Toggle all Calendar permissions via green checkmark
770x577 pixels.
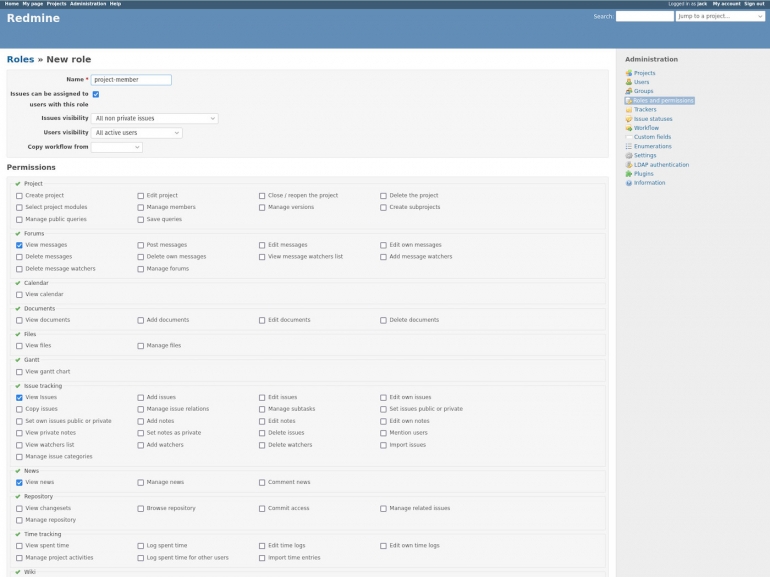18,283
